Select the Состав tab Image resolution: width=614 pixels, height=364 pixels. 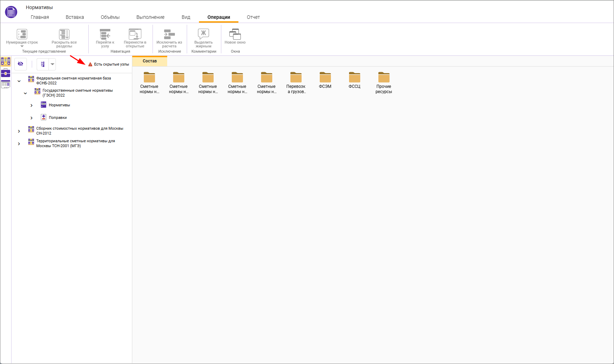pos(150,61)
